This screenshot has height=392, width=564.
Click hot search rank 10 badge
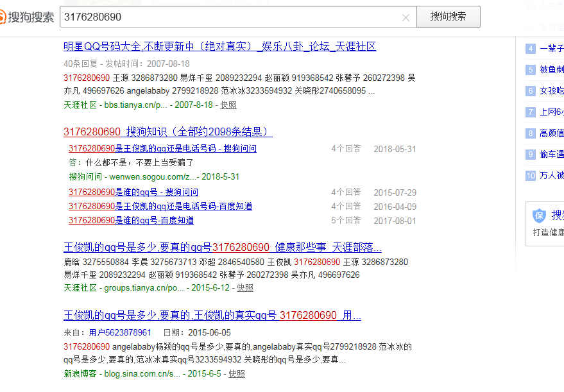pos(531,176)
